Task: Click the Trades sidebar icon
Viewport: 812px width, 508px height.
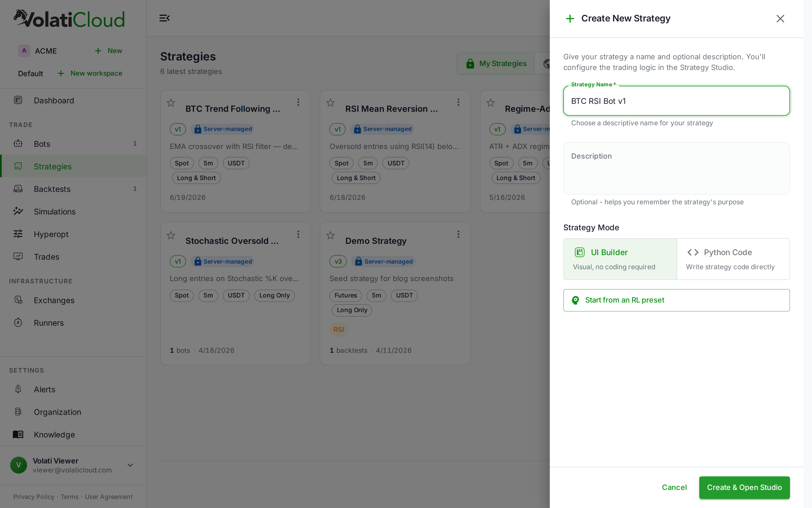Action: pos(18,257)
